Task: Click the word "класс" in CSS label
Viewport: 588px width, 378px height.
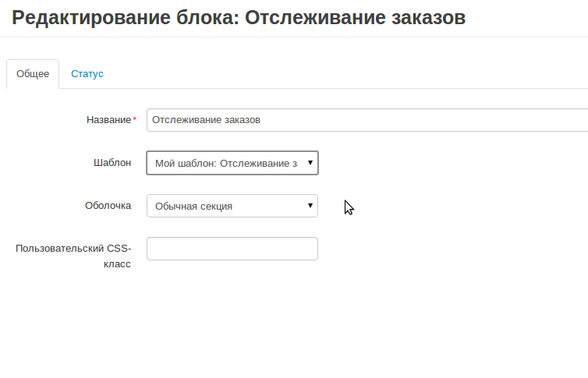Action: [x=117, y=264]
